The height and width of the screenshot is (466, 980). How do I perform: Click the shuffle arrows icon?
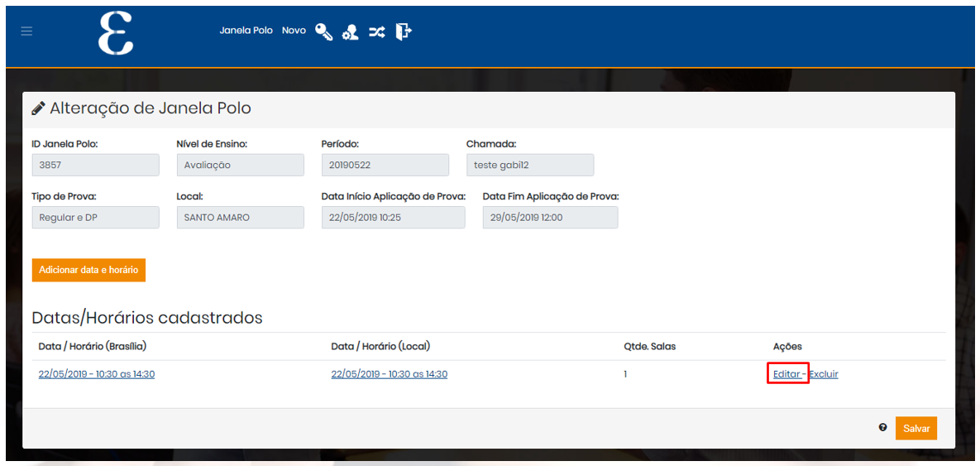(377, 32)
